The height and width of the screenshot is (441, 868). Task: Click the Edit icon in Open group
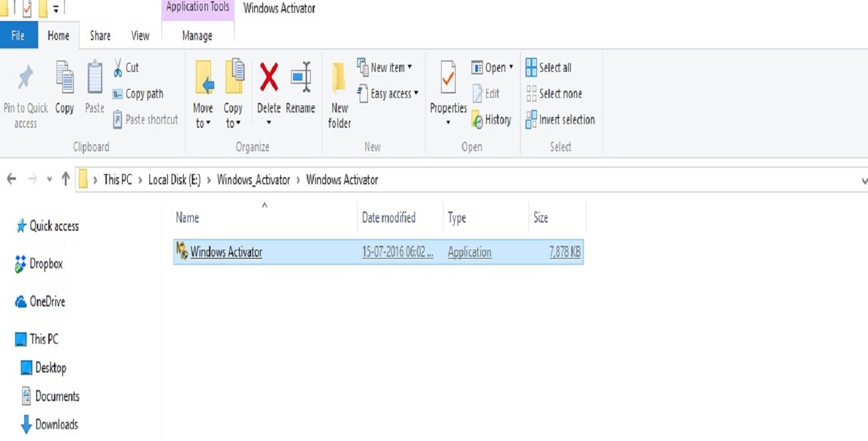pos(478,94)
